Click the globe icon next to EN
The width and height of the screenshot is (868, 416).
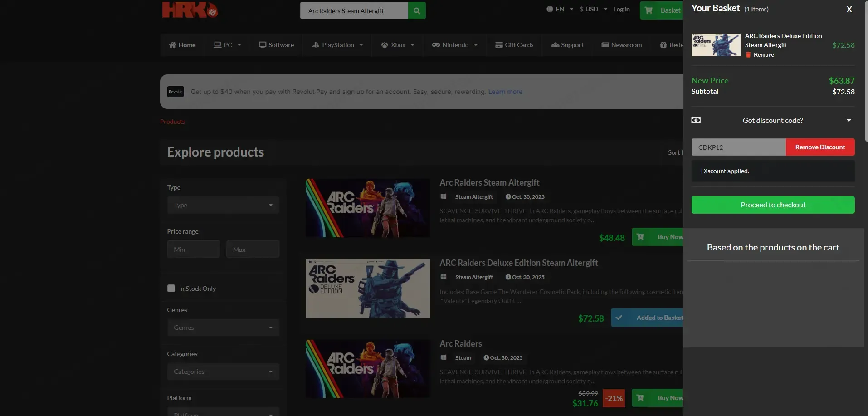(x=550, y=9)
